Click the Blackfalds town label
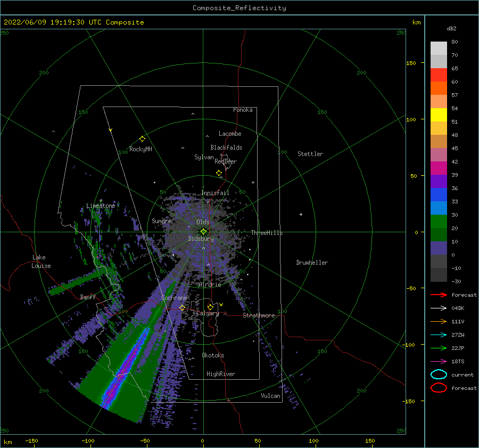This screenshot has width=479, height=448. coord(226,148)
